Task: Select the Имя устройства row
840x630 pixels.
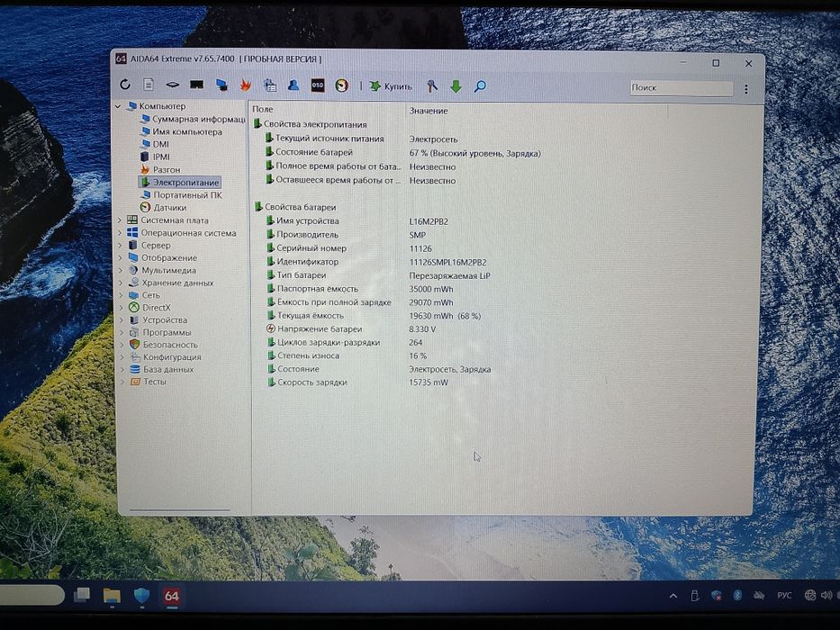Action: point(303,220)
